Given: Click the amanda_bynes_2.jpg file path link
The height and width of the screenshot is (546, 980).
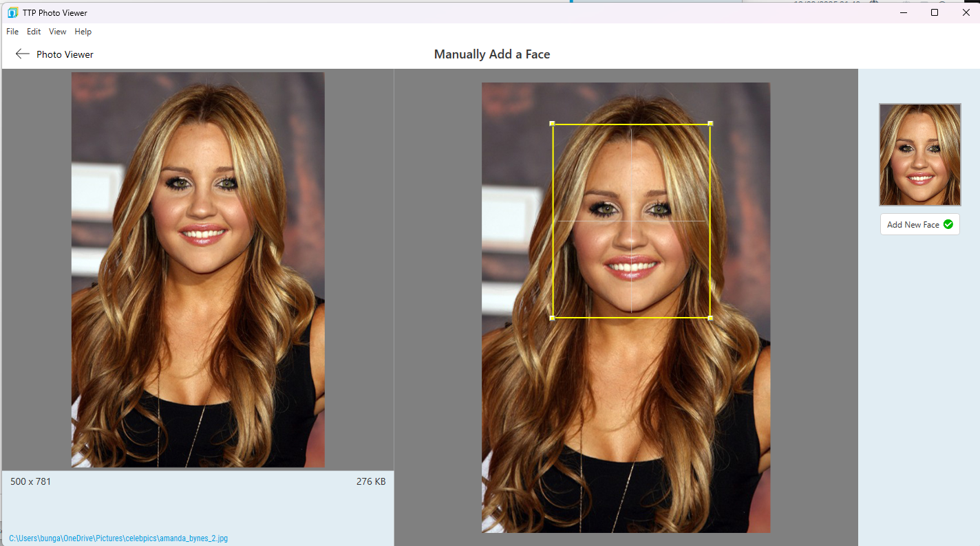Looking at the screenshot, I should click(x=119, y=538).
